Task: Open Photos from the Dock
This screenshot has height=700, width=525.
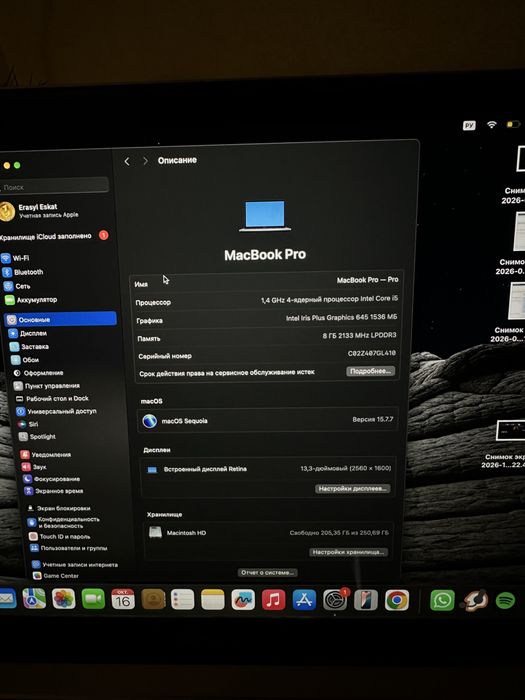Action: 63,599
